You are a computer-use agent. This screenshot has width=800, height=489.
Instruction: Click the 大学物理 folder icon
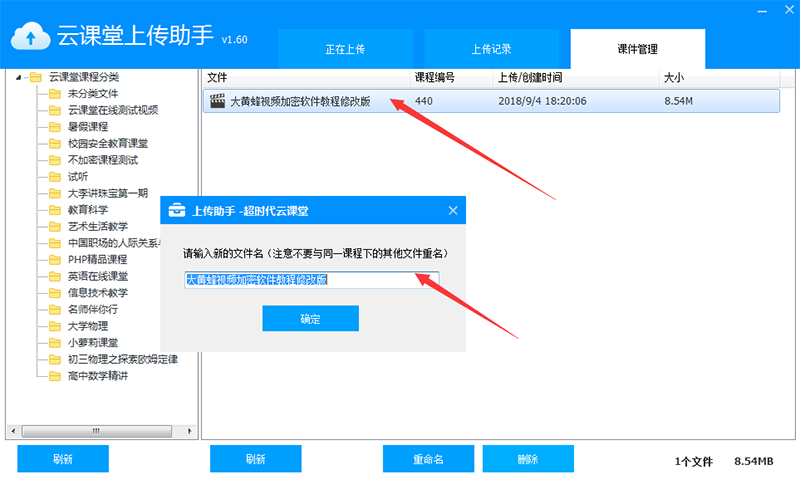click(x=55, y=326)
